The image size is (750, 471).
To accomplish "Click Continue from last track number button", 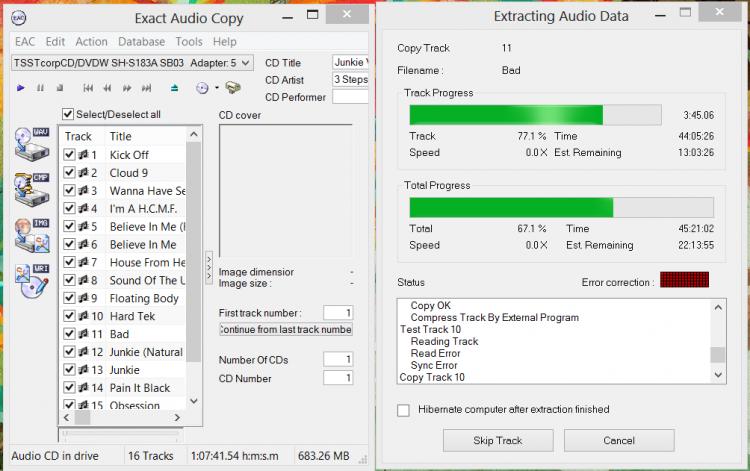I will [286, 329].
